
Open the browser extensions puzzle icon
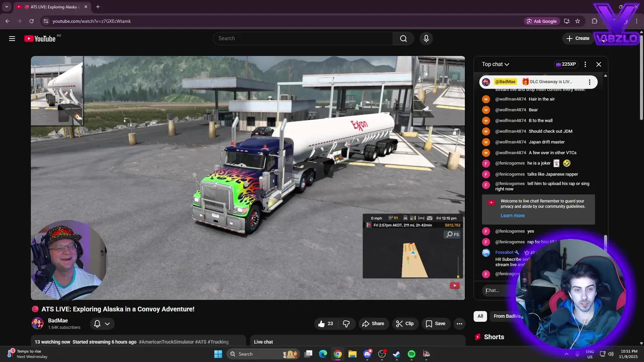point(595,21)
